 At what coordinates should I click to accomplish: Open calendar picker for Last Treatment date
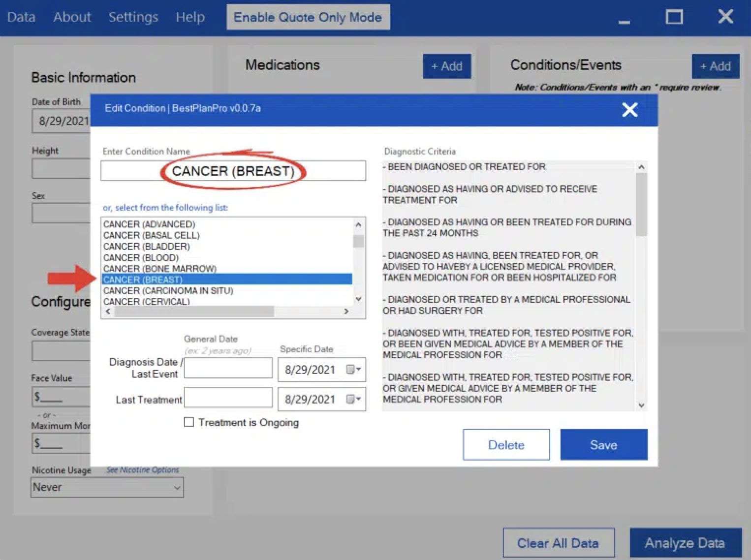coord(353,399)
